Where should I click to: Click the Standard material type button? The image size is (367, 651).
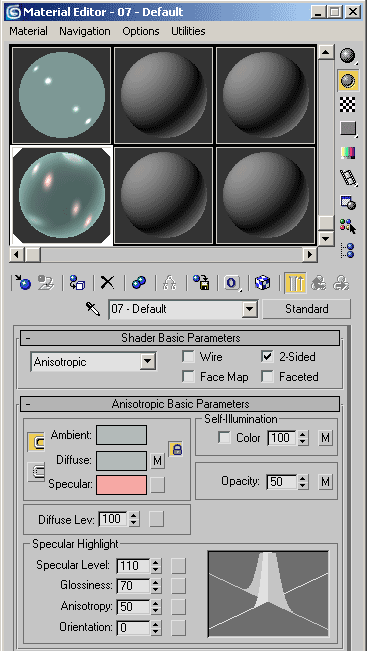307,309
